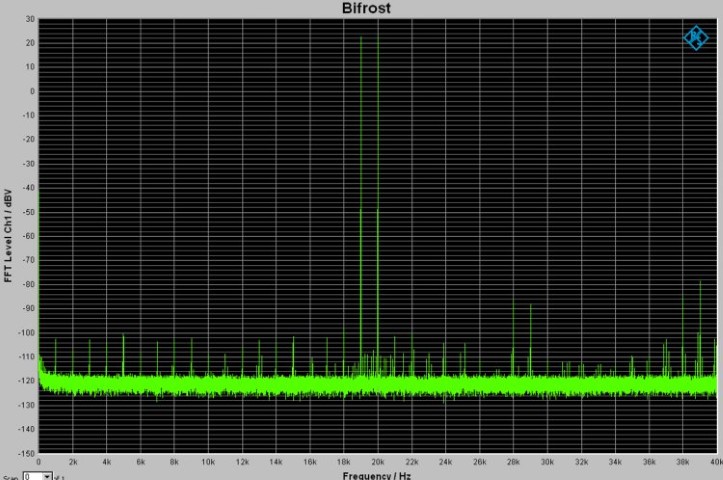Click the 20 kHz tone peak top
Screen dimensions: 723x480
pos(378,37)
